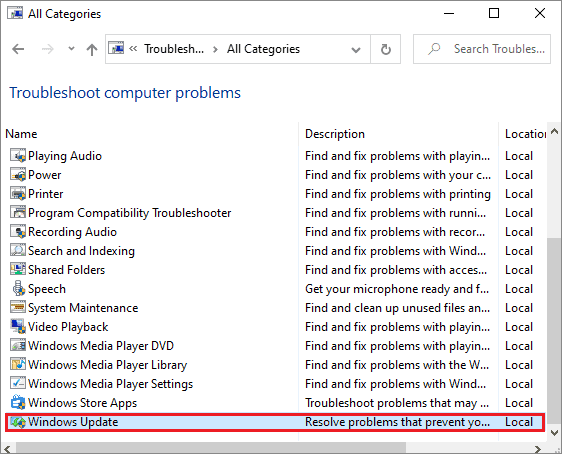This screenshot has height=454, width=562.
Task: Click 'Resolve problems that prevent yo...' description
Action: 397,422
